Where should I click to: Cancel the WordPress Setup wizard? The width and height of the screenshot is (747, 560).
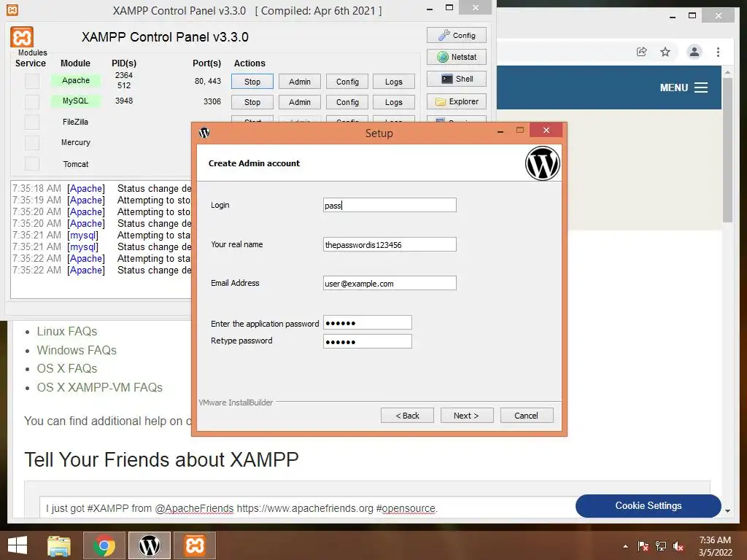[527, 415]
